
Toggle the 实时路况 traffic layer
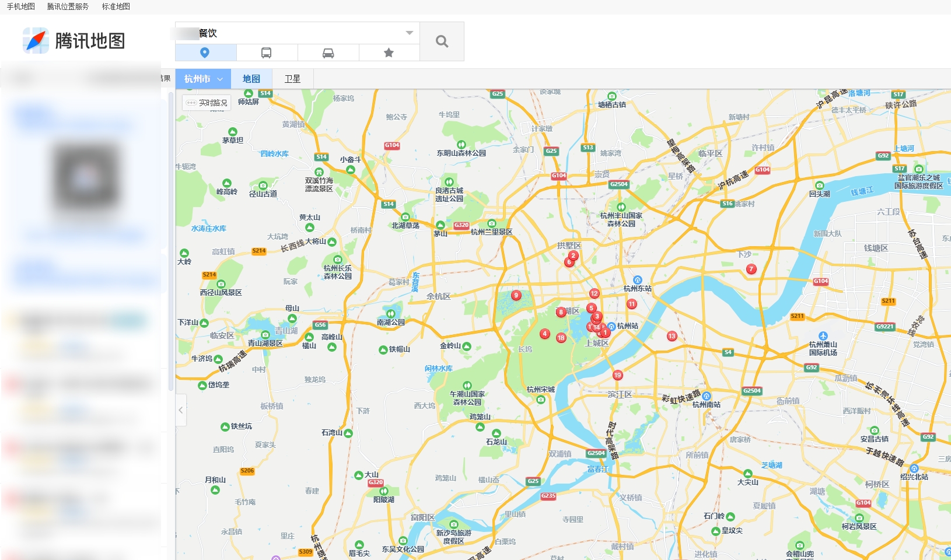click(207, 103)
